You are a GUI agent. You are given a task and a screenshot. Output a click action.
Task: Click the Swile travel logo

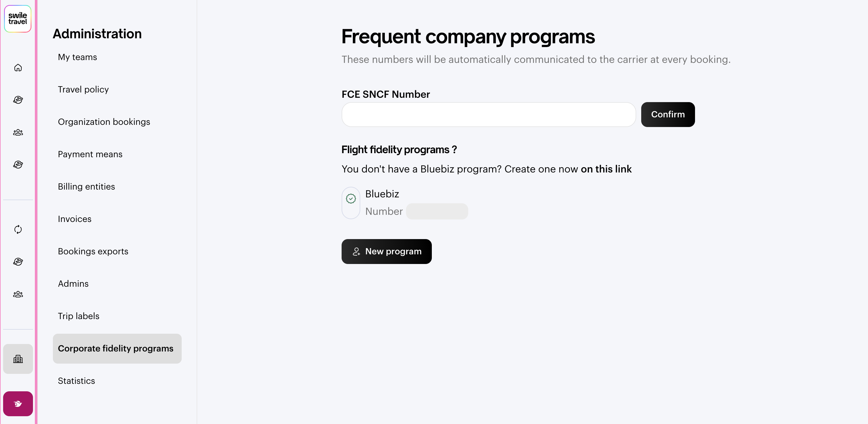point(18,19)
